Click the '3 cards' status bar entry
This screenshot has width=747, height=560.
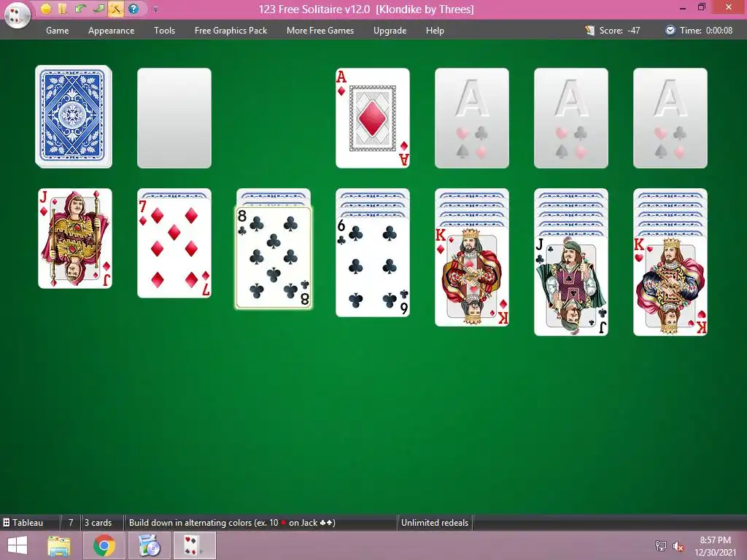point(98,522)
